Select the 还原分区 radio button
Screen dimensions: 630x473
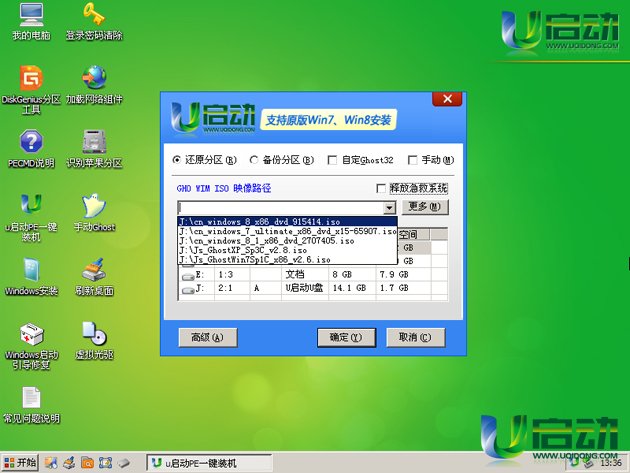(x=178, y=160)
